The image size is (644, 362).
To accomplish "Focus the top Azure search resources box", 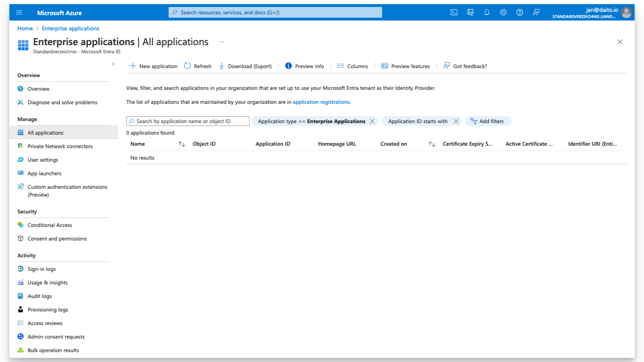I will tap(275, 12).
